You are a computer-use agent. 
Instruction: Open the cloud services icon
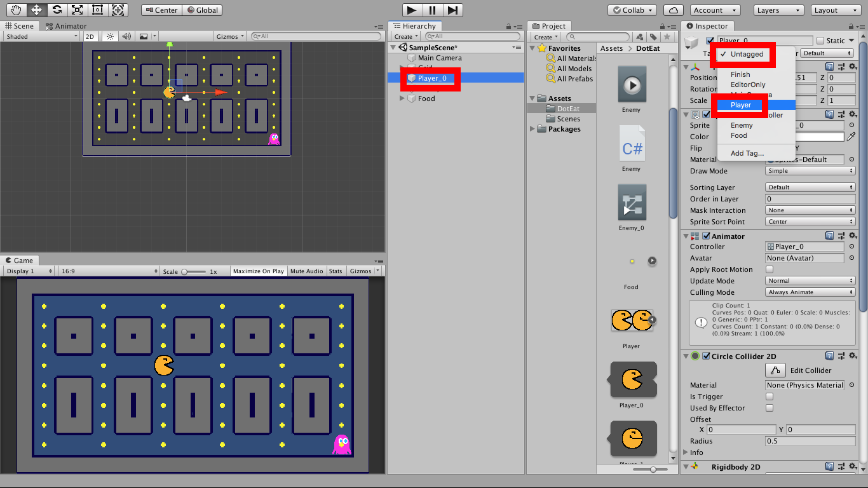coord(673,10)
